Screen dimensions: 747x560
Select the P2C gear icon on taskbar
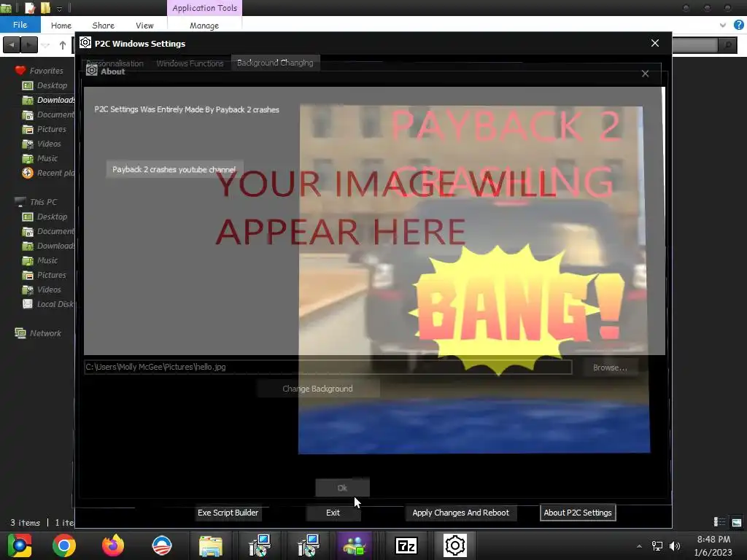(455, 545)
